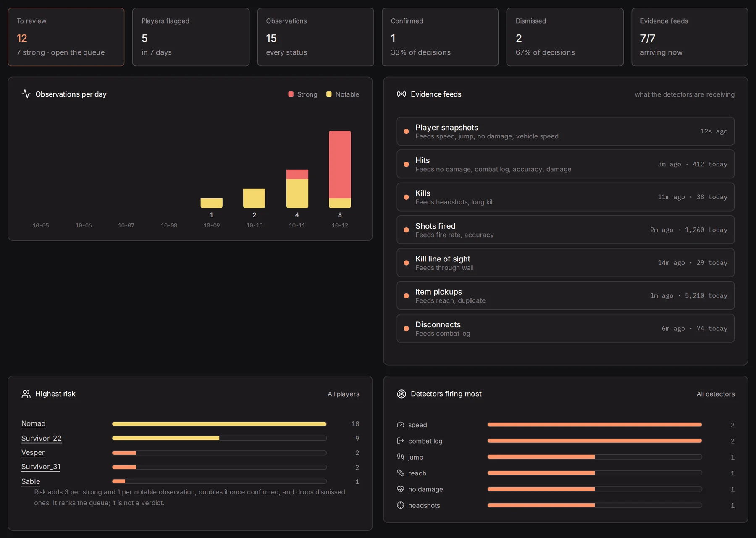Screen dimensions: 756x538
Task: Click the 'what the detectors are receiving' caption
Action: 685,94
